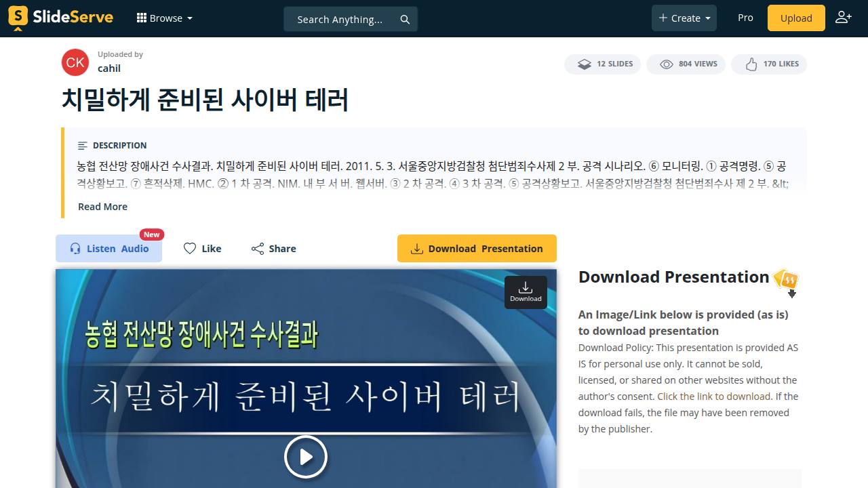Click the headphones audio icon

75,249
